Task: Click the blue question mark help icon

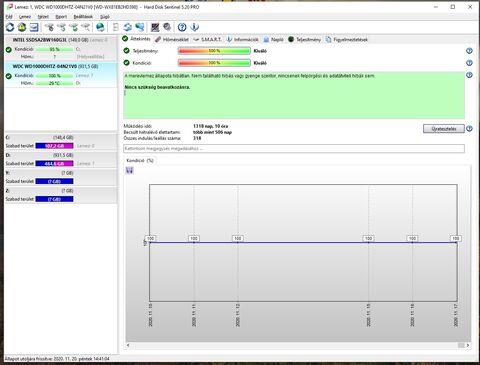Action: 182,27
